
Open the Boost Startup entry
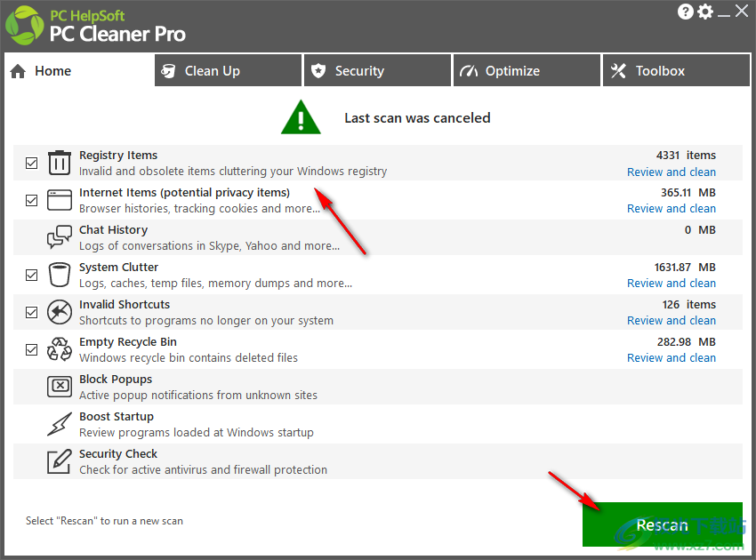377,424
